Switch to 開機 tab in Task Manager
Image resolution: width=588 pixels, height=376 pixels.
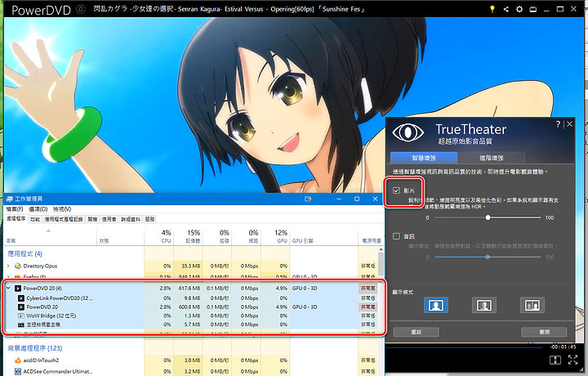[x=92, y=219]
